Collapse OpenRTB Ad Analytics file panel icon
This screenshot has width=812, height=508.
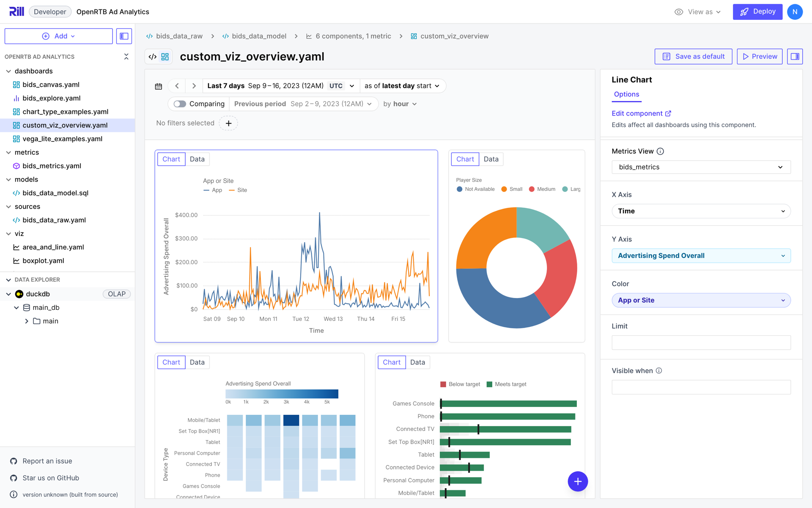[x=126, y=57]
